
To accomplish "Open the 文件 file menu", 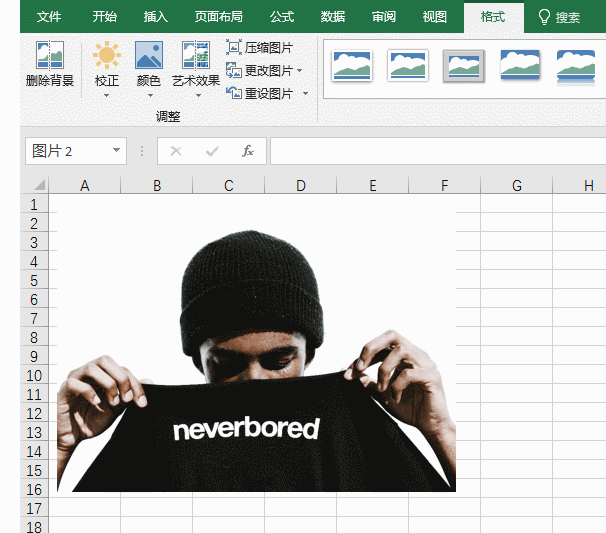I will point(49,17).
